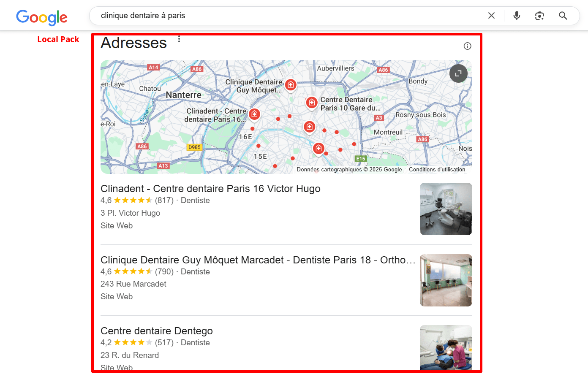Open Site Web link under 243 Rue Marcadet
The image size is (588, 374).
coord(117,296)
